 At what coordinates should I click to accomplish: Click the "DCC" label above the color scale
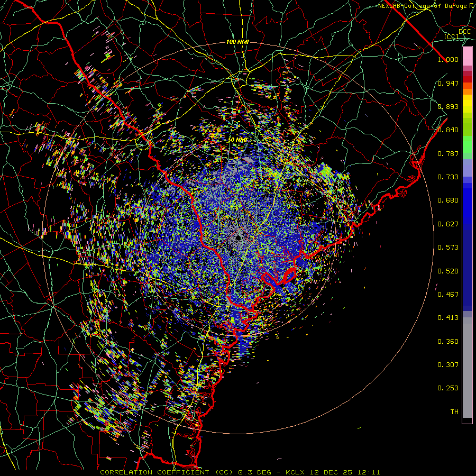(x=464, y=32)
